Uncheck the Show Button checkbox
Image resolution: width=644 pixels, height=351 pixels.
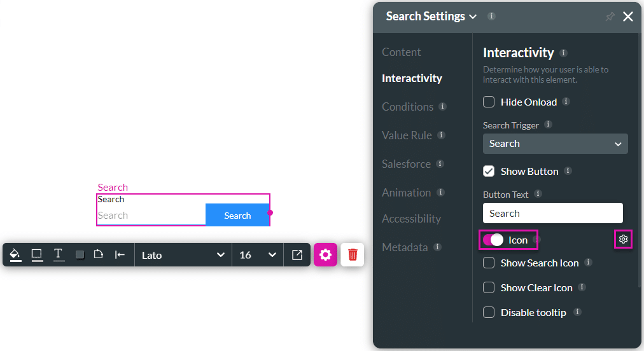pyautogui.click(x=489, y=171)
